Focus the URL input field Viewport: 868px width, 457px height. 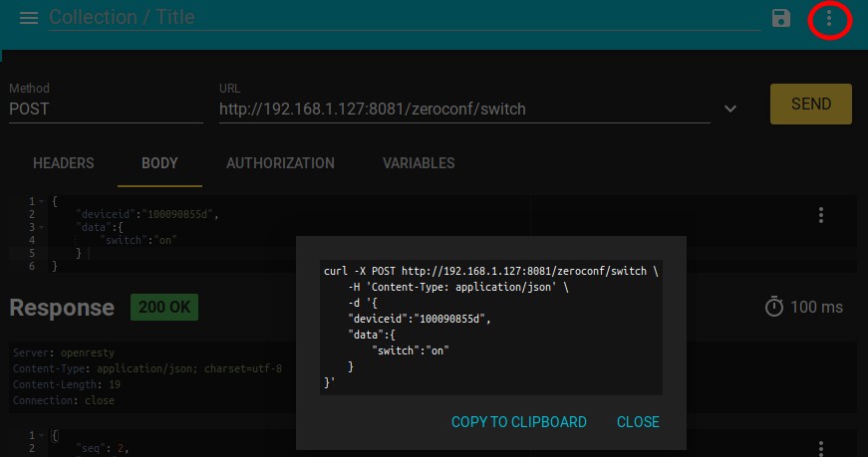463,109
